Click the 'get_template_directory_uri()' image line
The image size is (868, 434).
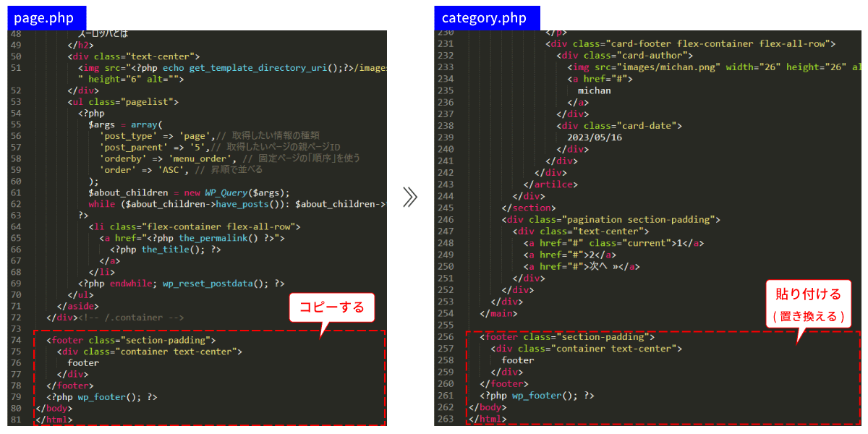(233, 68)
